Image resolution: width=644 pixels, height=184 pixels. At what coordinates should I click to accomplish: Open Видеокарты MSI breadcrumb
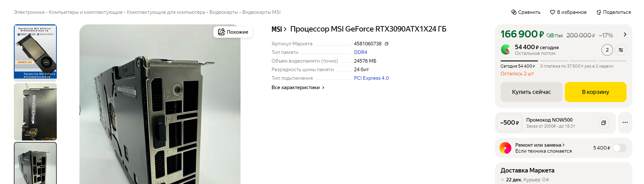261,12
